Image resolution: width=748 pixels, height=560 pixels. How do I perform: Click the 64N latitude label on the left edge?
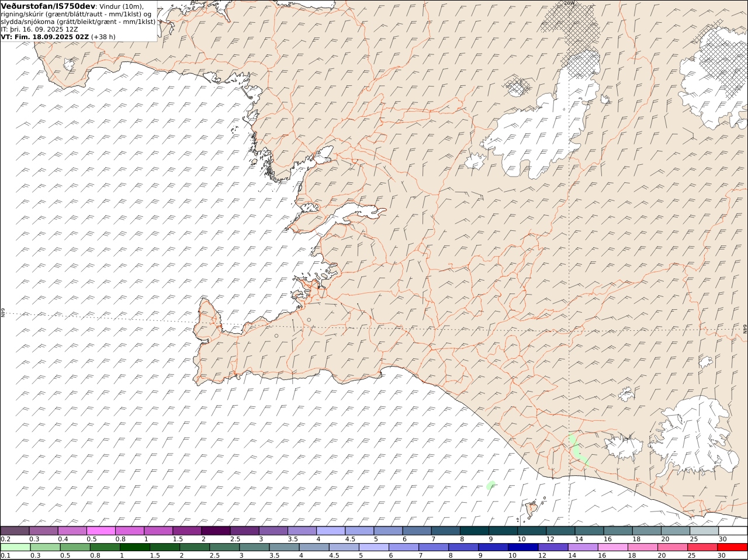point(3,313)
